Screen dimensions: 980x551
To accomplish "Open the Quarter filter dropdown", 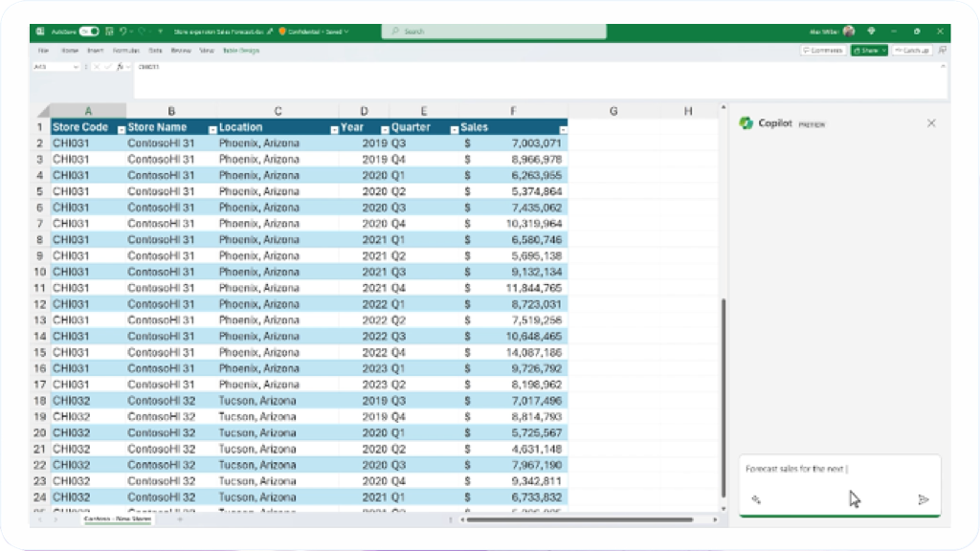I will (x=455, y=130).
